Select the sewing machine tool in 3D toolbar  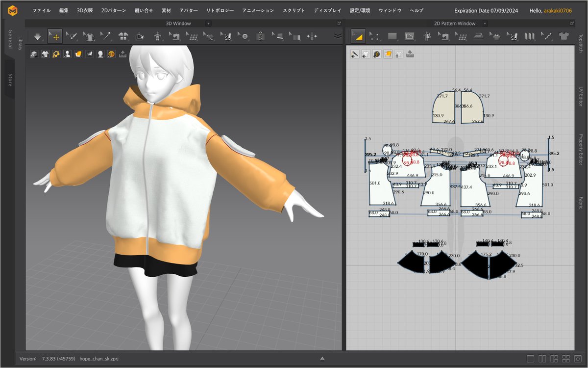coord(174,36)
